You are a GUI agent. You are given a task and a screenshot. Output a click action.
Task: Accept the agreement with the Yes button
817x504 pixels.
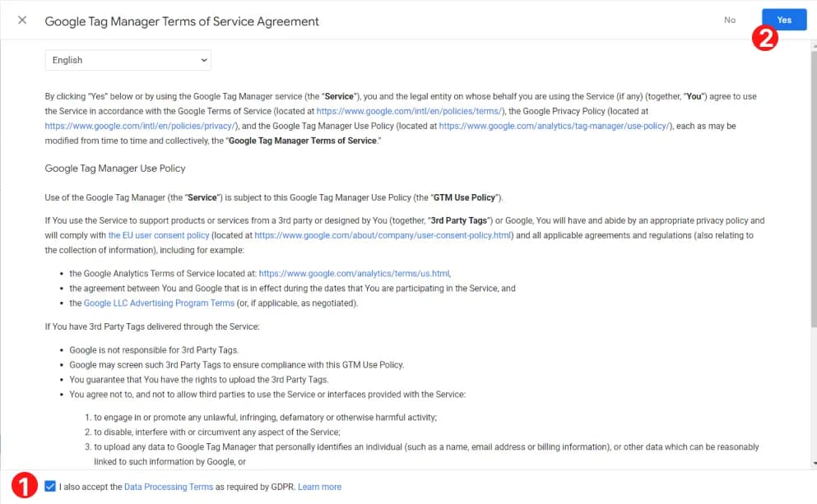pyautogui.click(x=782, y=19)
